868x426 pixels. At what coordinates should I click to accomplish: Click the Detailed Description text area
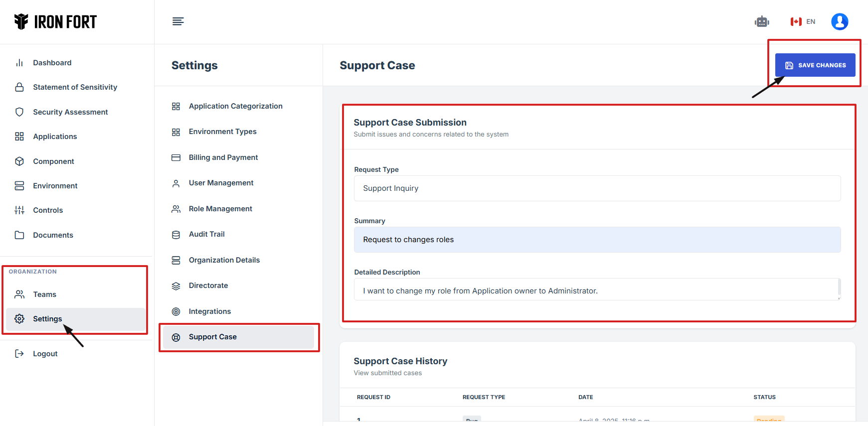pyautogui.click(x=597, y=290)
